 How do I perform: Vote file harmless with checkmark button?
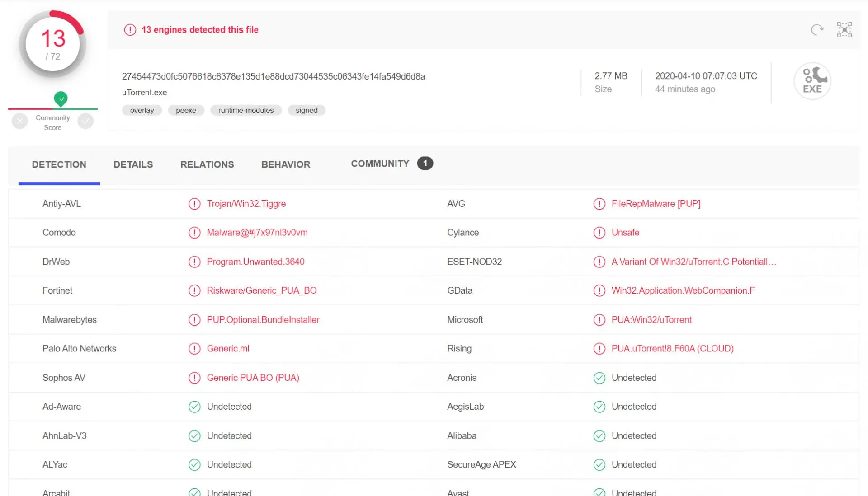[85, 121]
